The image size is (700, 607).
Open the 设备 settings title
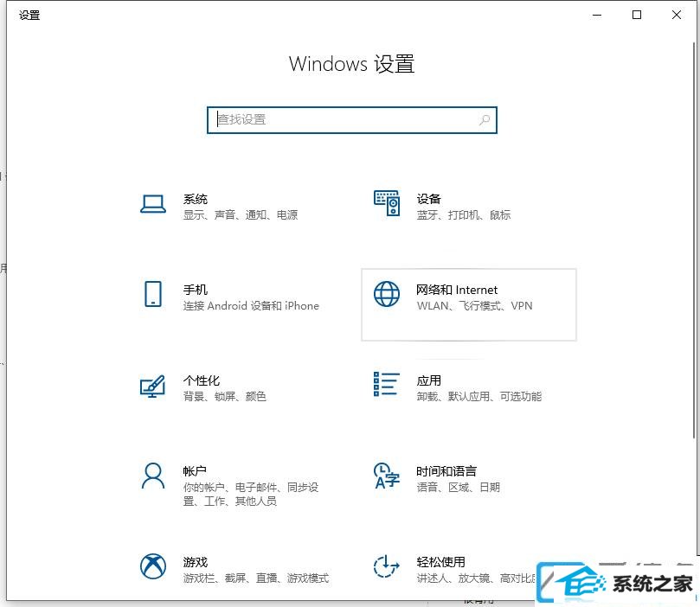pos(429,199)
